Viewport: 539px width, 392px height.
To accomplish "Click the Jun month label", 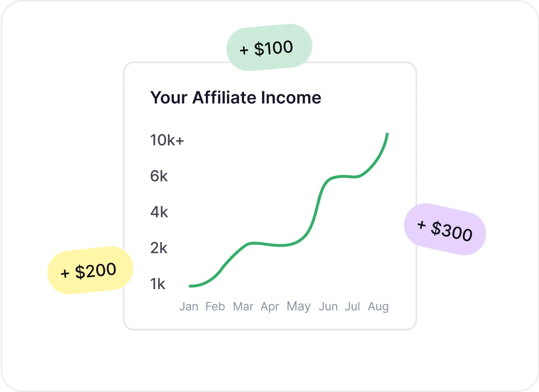I will click(x=328, y=306).
